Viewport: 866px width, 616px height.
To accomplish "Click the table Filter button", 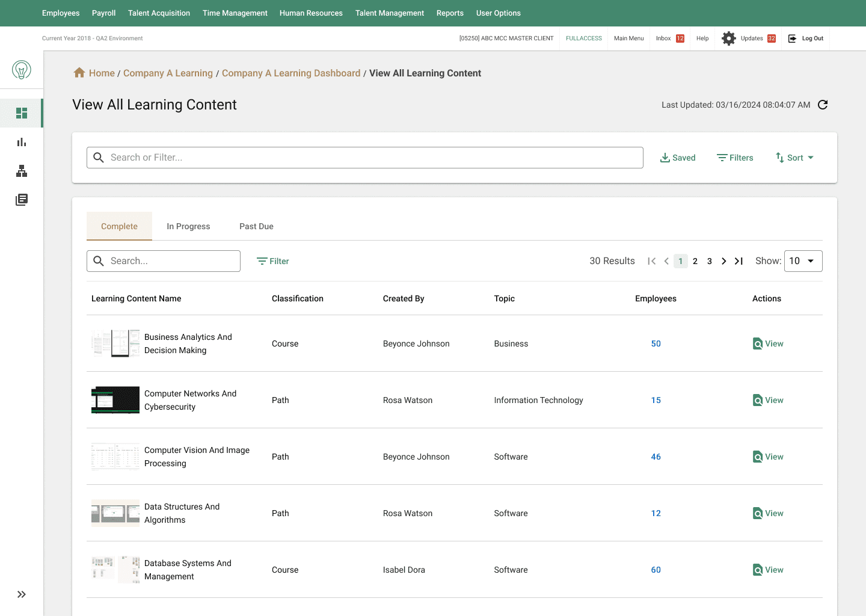I will [273, 261].
